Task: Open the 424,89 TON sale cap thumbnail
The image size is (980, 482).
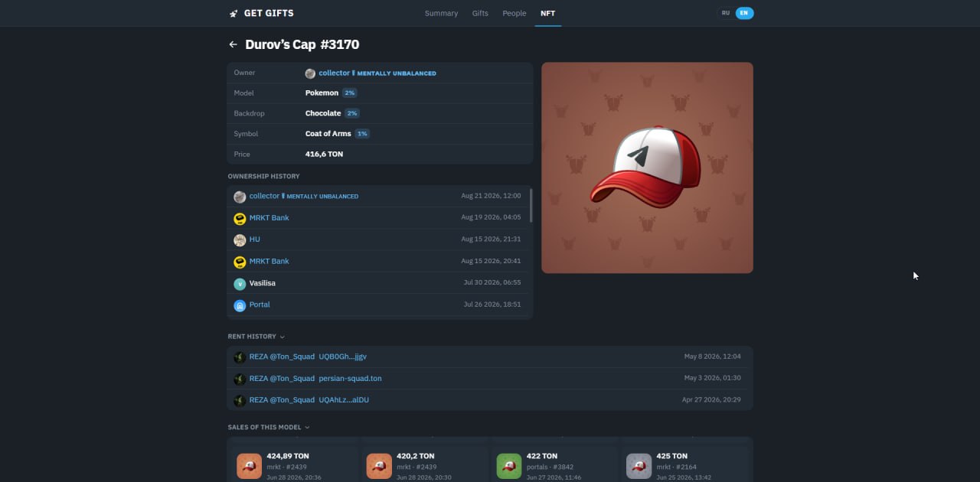Action: [x=249, y=466]
